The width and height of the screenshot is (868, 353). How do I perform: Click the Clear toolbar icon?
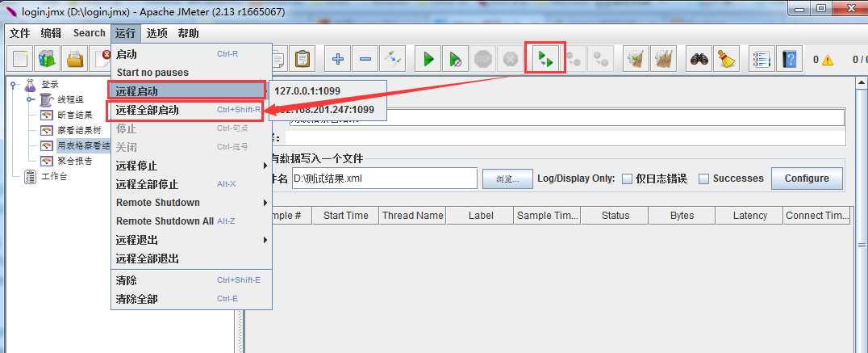636,58
